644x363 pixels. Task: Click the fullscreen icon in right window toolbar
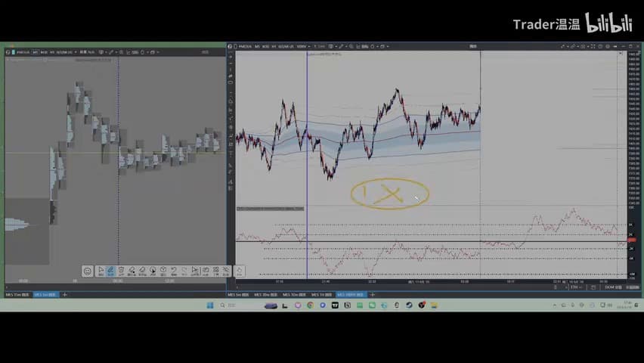point(593,46)
